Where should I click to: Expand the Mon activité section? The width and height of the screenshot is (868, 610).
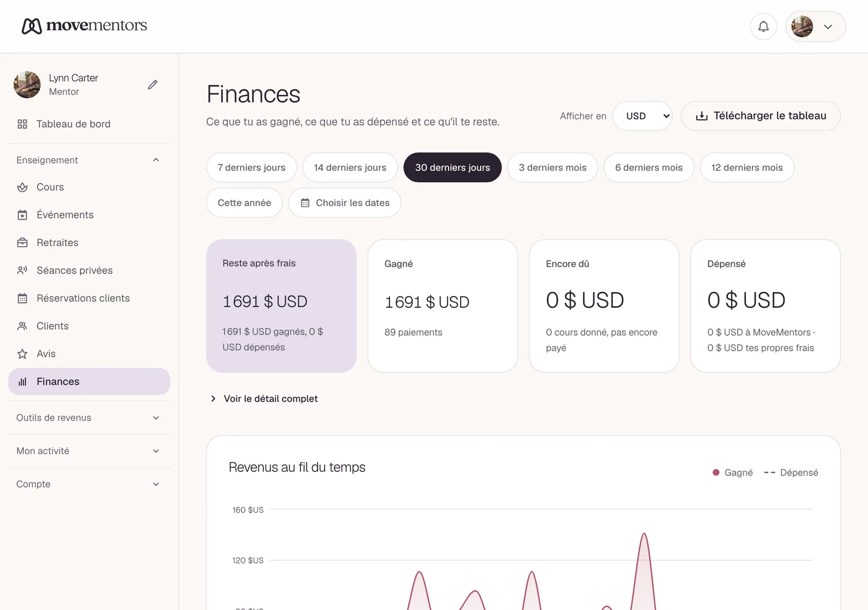click(x=89, y=451)
